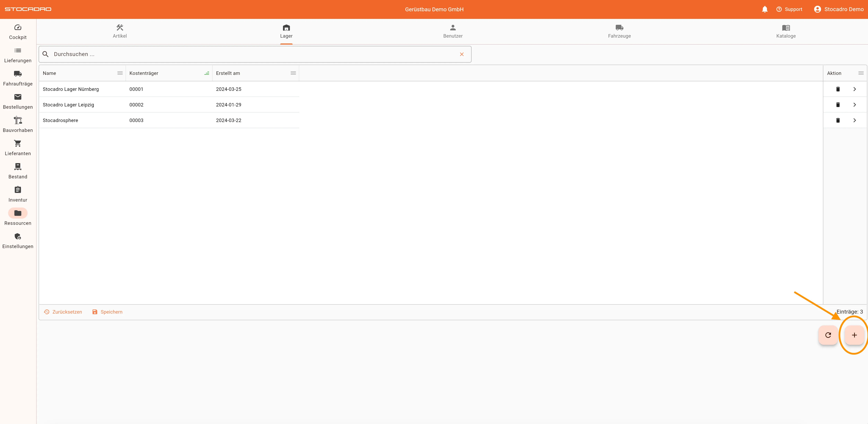Expand Stocadro Lager Leipzig details chevron
Viewport: 868px width, 424px height.
[x=854, y=105]
